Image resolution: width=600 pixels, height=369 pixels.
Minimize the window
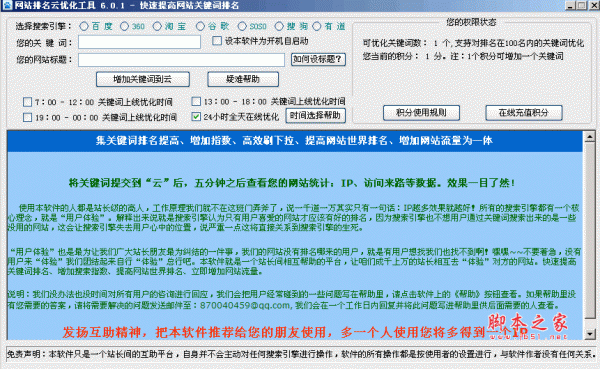pos(571,5)
